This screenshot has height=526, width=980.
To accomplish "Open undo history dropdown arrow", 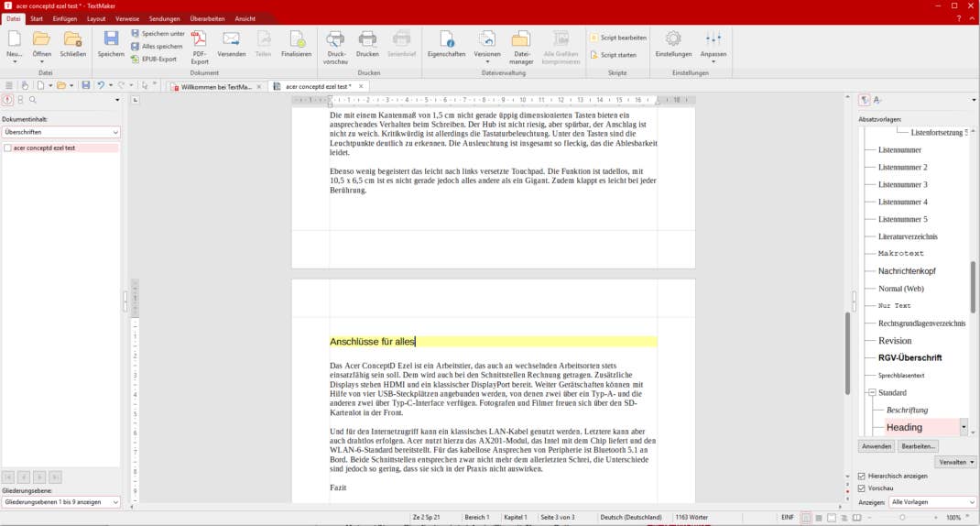I will coord(111,86).
